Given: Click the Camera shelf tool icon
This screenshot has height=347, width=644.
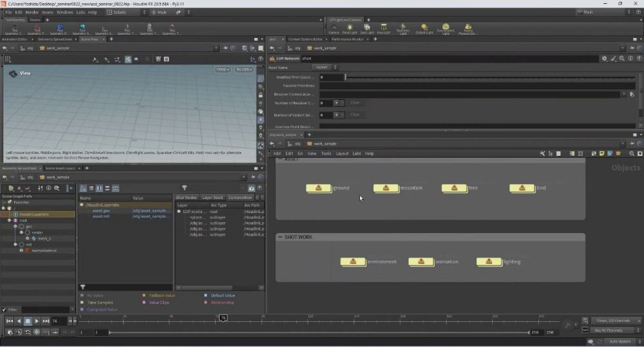Looking at the screenshot, I should (334, 28).
